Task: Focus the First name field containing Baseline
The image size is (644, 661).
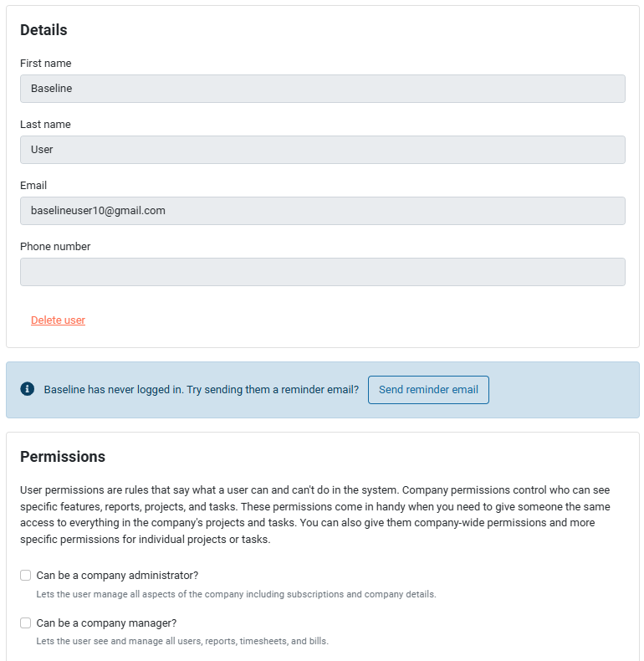Action: tap(322, 89)
